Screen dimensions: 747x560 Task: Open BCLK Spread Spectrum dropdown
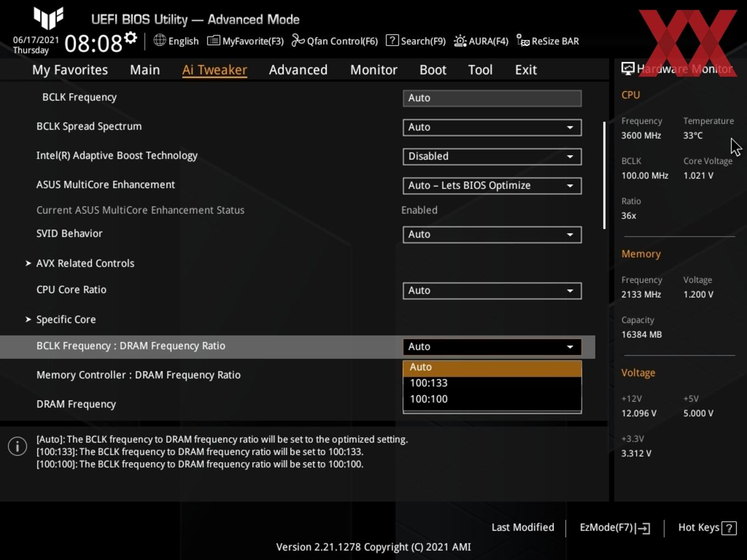tap(492, 127)
